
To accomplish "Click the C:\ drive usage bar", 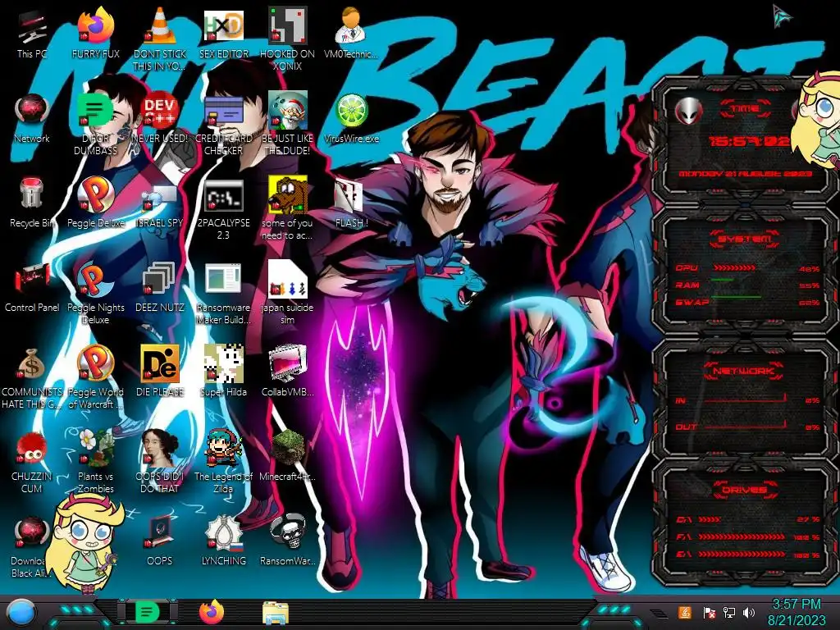I will coord(710,519).
